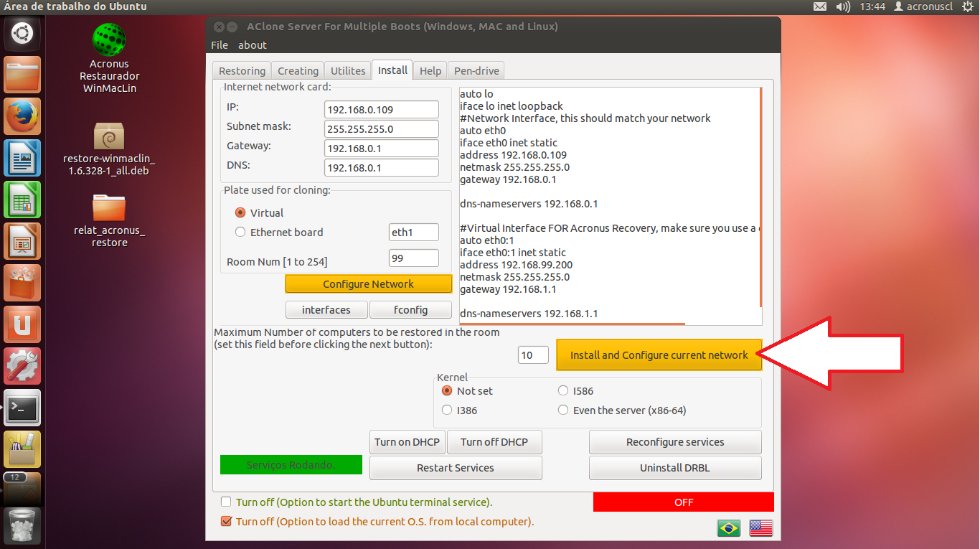Open the mail indicator in top panel

pos(820,6)
